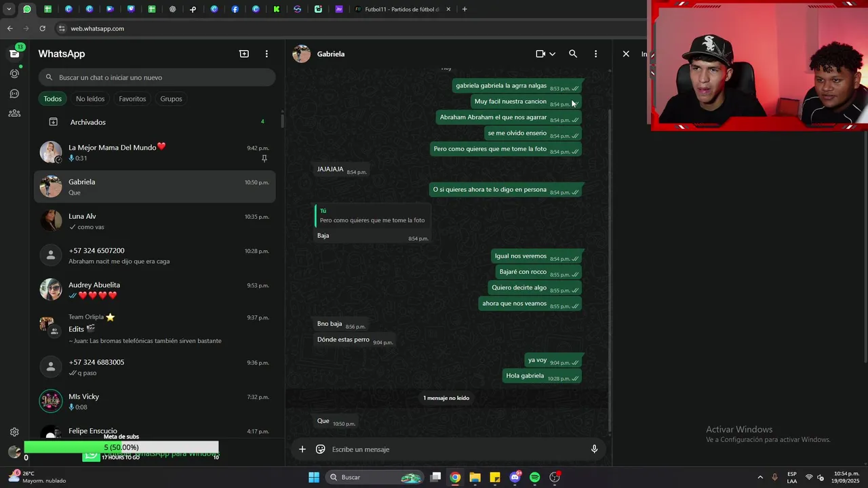
Task: Close the right side info panel
Action: (x=626, y=54)
